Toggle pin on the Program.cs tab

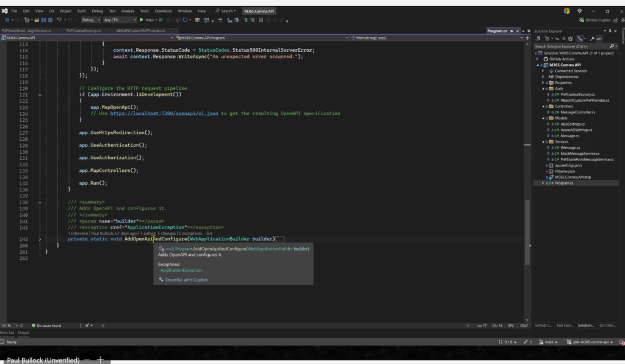[511, 30]
